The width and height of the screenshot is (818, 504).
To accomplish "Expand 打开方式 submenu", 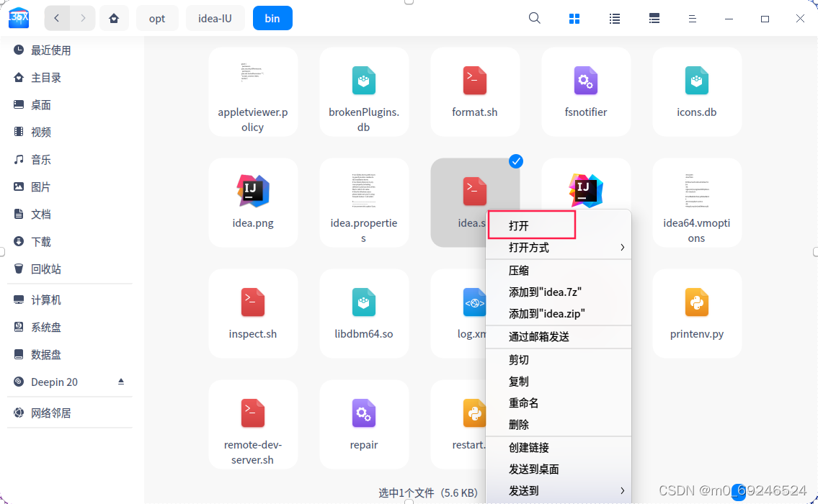I will pyautogui.click(x=559, y=248).
